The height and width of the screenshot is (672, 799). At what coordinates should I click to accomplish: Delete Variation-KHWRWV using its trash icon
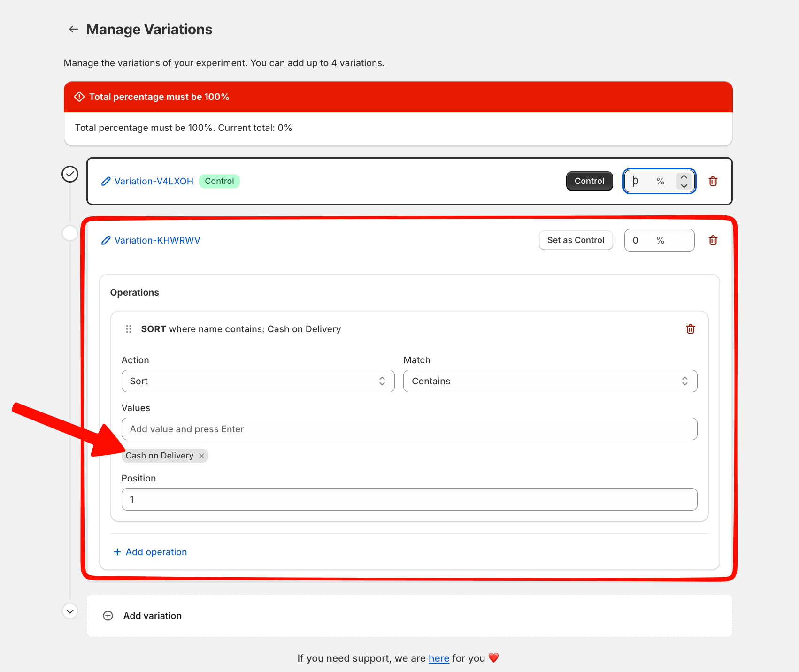point(713,240)
